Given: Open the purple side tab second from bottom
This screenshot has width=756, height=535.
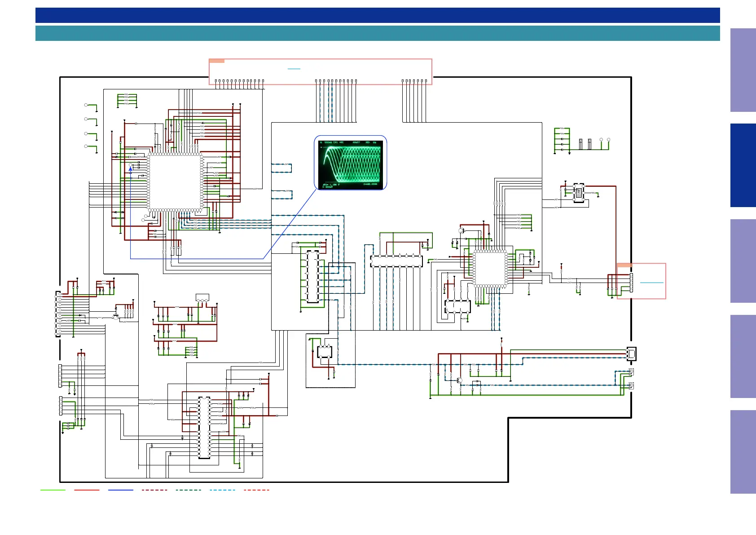Looking at the screenshot, I should point(743,356).
